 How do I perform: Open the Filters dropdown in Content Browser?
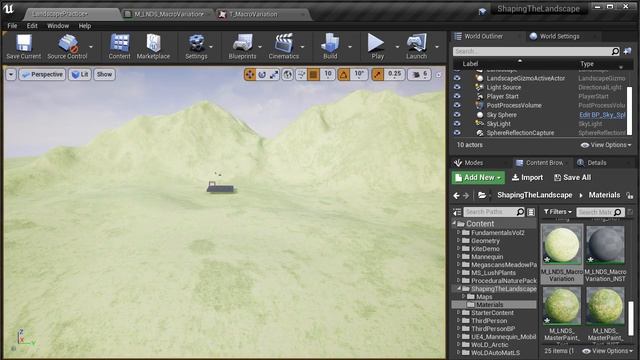click(x=558, y=212)
